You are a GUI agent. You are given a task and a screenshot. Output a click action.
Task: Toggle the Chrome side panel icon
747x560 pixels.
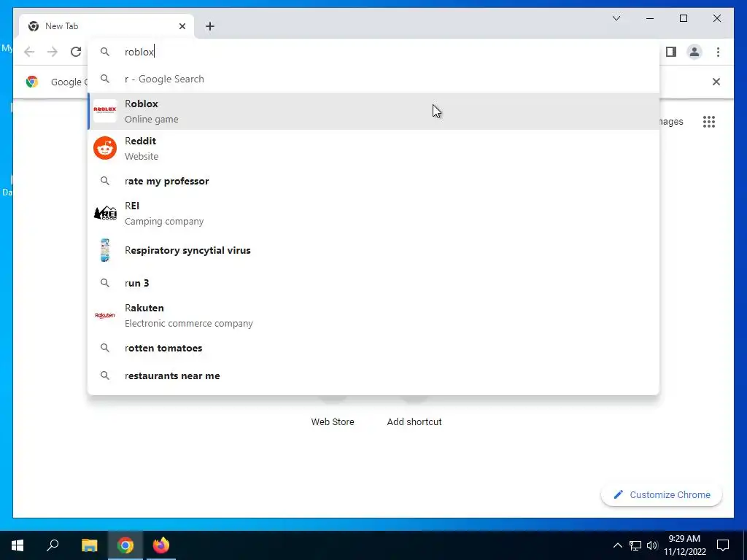[671, 52]
